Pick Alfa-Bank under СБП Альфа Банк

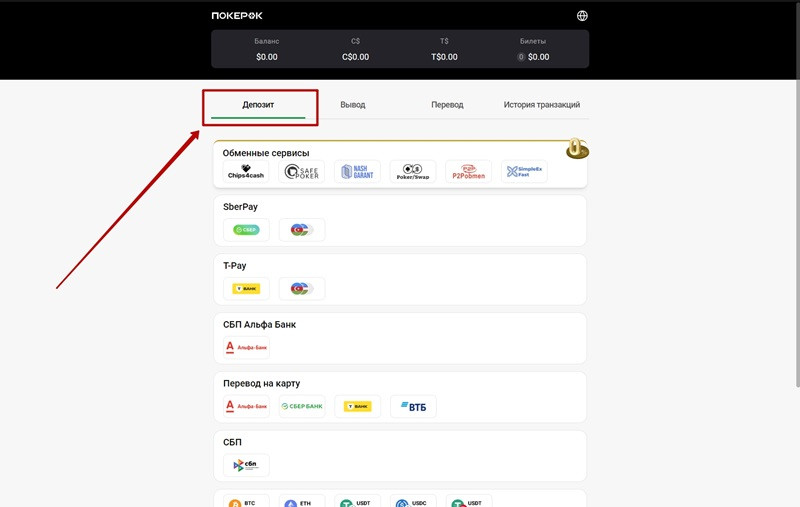click(246, 348)
